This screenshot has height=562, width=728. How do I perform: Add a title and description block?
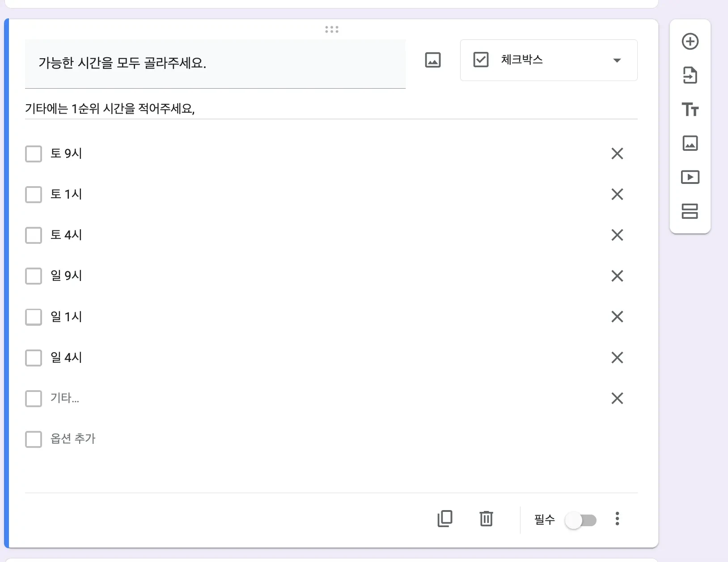coord(690,110)
